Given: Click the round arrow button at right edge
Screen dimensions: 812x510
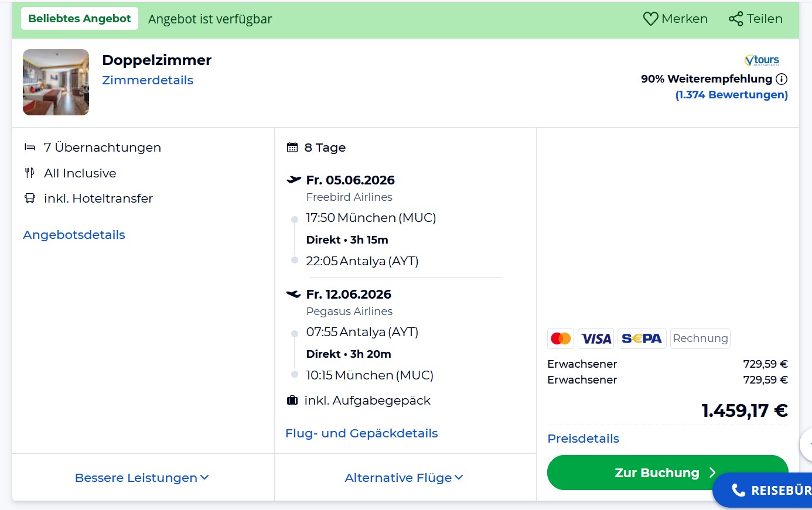Looking at the screenshot, I should click(807, 444).
